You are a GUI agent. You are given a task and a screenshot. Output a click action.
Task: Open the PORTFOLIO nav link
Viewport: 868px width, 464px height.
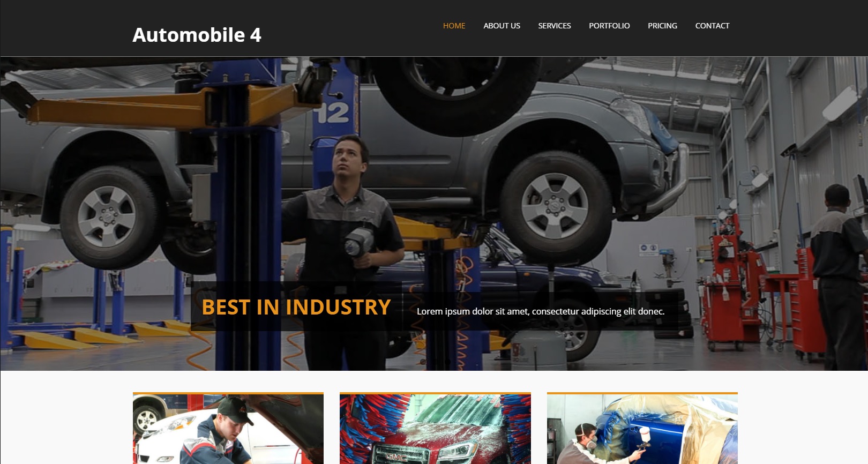[x=609, y=26]
